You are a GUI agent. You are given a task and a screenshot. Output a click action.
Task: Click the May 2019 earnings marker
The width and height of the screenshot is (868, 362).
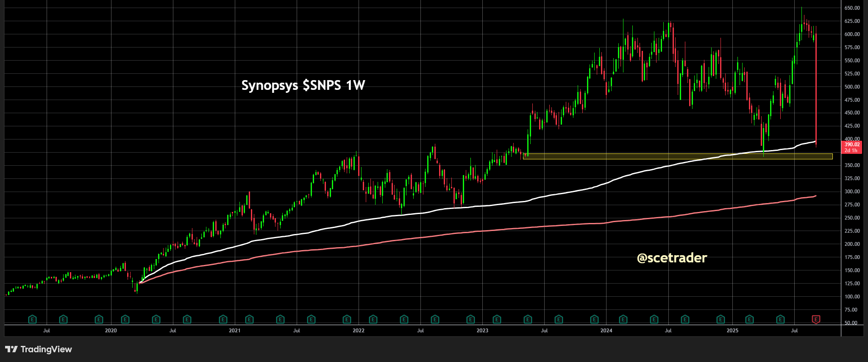32,319
